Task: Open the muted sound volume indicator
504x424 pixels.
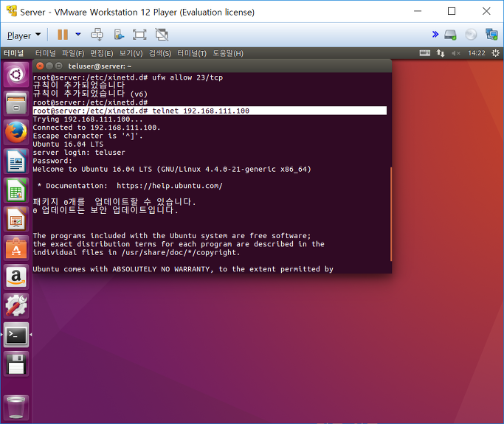Action: coord(456,53)
